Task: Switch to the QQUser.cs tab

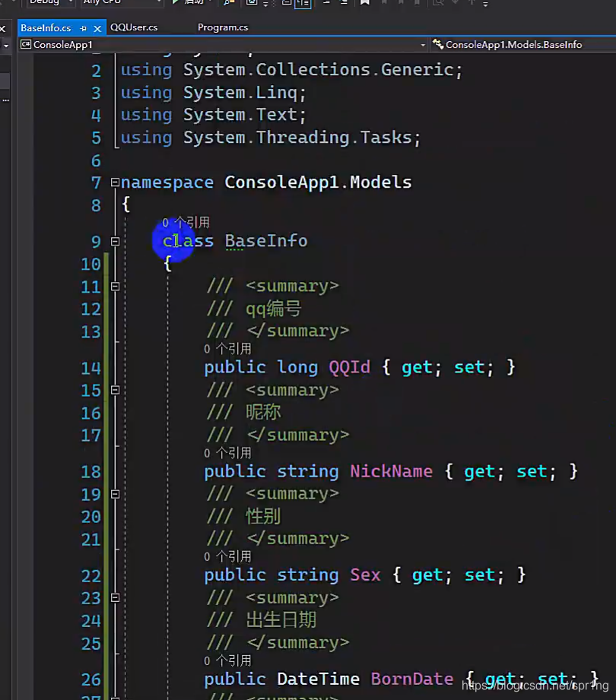Action: pos(134,27)
